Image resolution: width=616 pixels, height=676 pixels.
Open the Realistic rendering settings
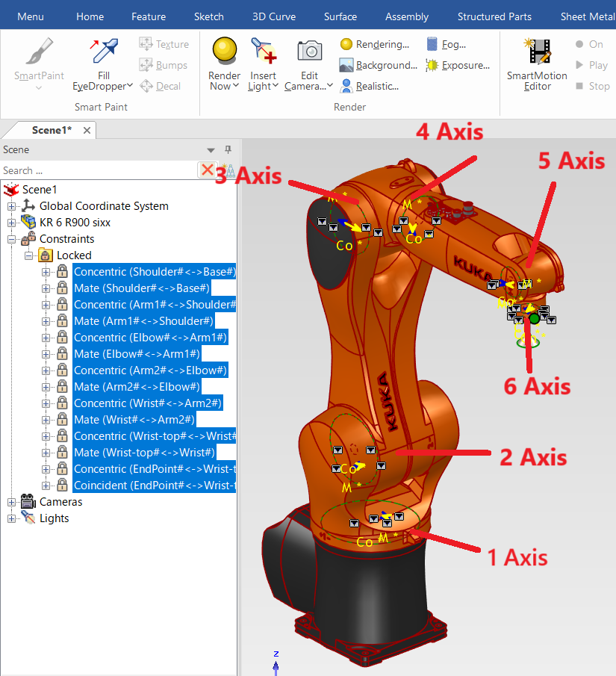click(x=369, y=86)
